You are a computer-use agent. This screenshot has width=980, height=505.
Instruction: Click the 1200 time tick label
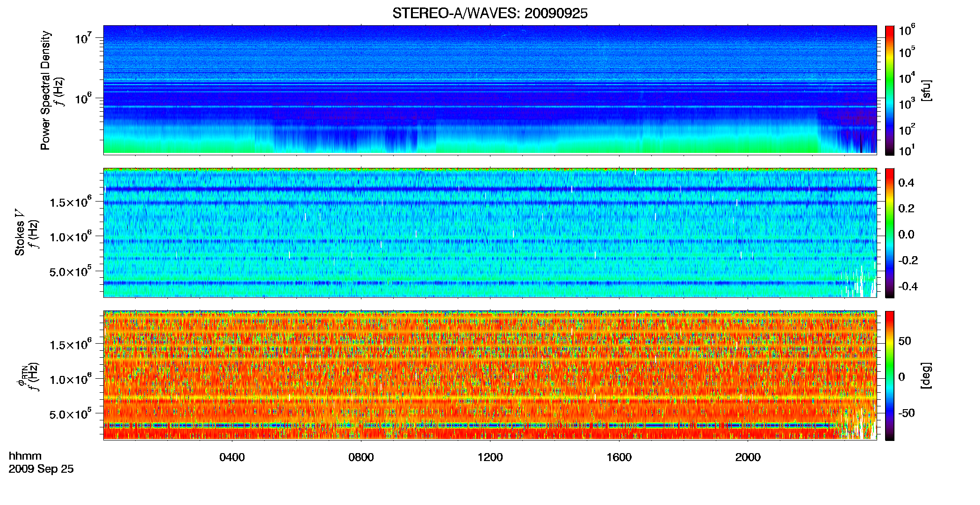[x=490, y=457]
